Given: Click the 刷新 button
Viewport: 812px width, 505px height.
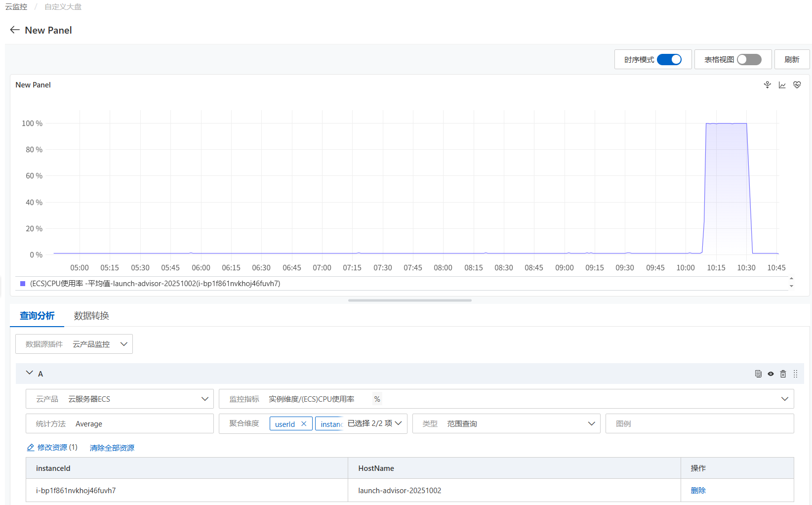Looking at the screenshot, I should tap(792, 59).
